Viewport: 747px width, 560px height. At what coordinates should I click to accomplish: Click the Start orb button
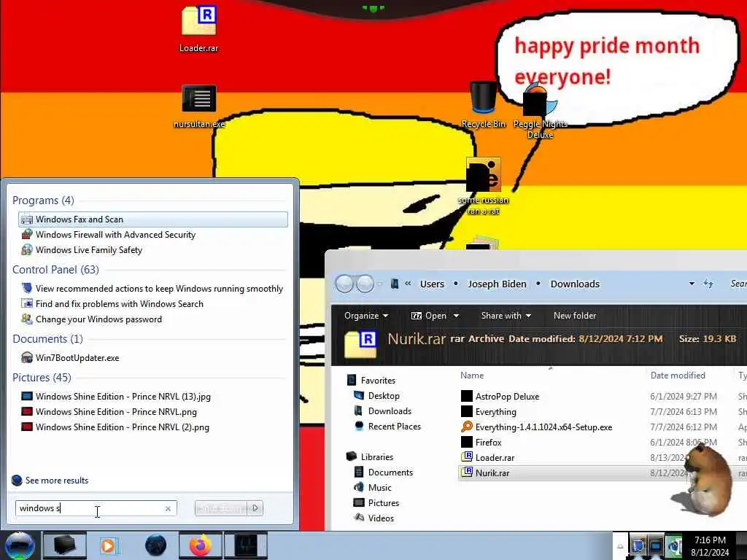(x=19, y=545)
